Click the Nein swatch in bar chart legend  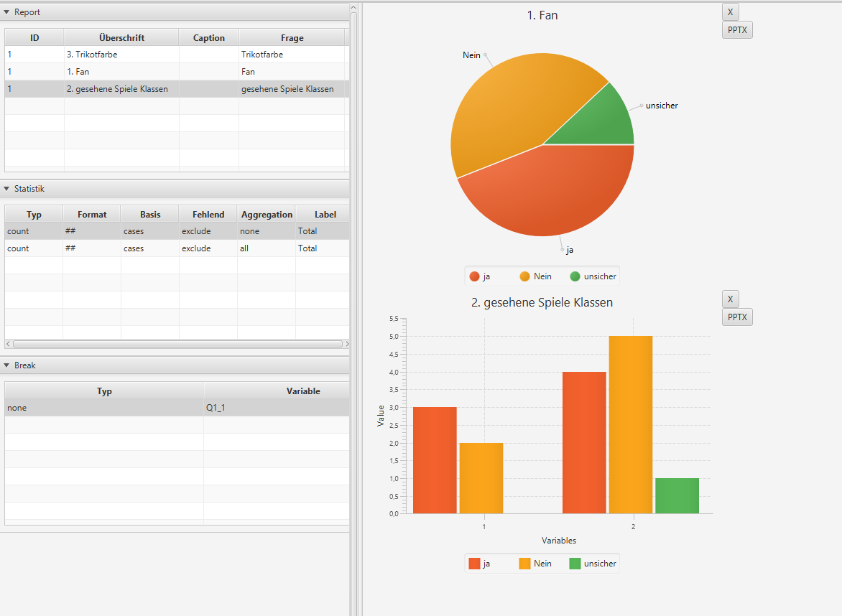tap(524, 564)
